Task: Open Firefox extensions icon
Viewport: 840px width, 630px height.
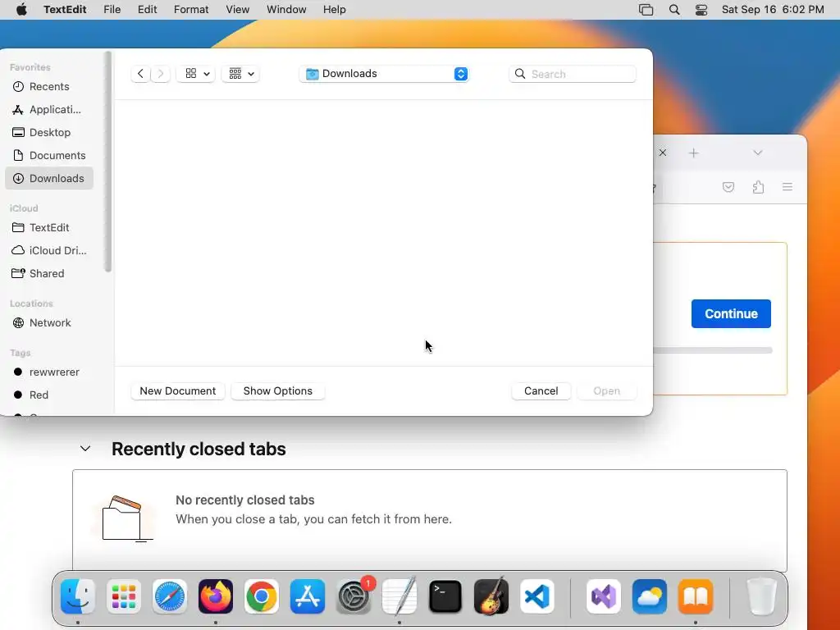Action: click(x=758, y=187)
